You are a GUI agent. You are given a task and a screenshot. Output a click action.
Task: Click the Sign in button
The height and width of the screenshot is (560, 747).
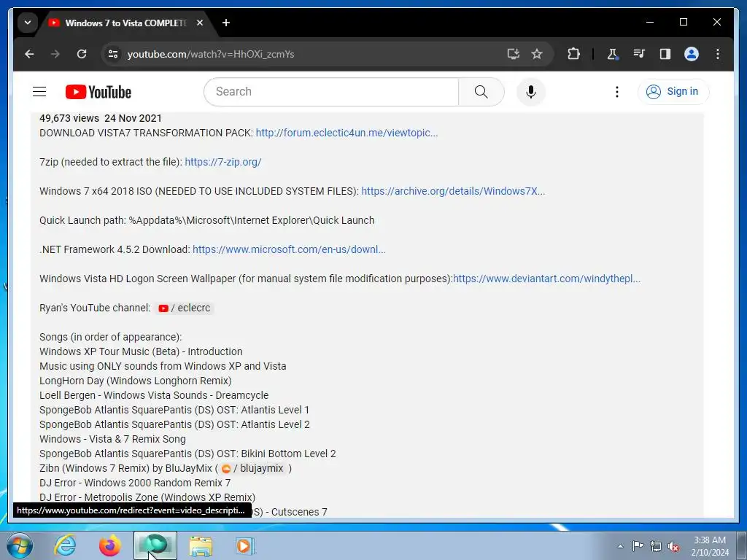pyautogui.click(x=673, y=91)
